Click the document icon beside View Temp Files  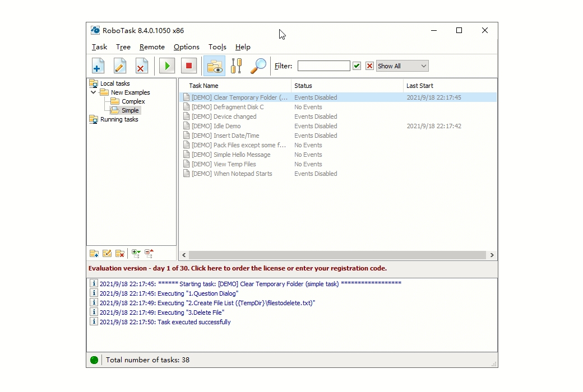click(186, 164)
